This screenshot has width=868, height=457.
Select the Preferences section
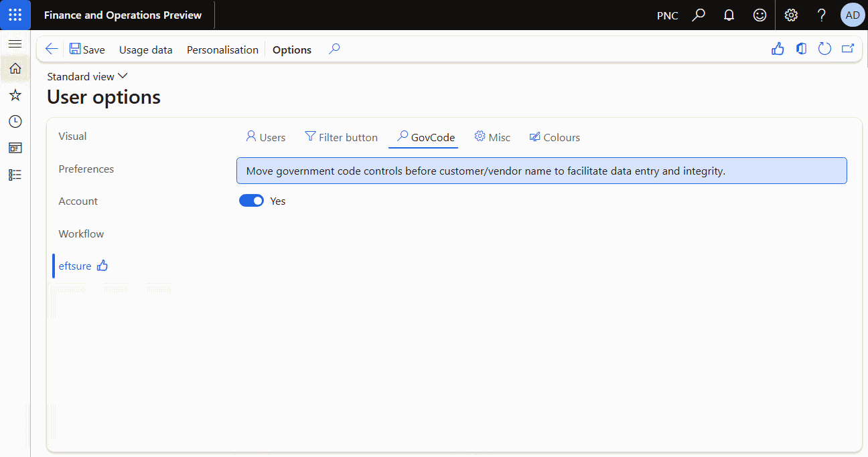click(86, 169)
